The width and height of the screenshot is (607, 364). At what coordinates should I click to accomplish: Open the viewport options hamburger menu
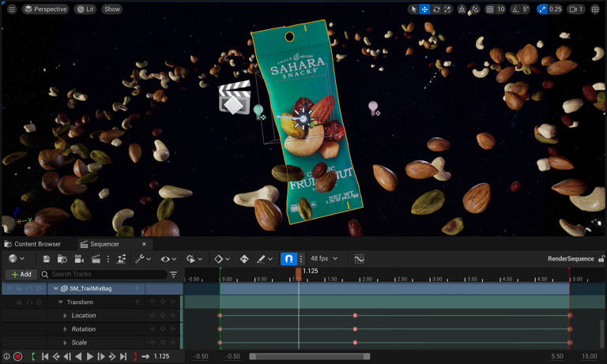12,9
